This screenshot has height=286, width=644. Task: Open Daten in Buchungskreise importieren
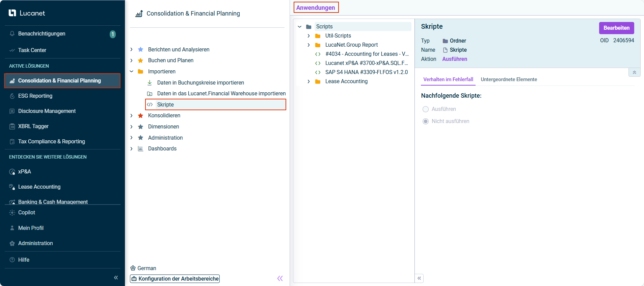click(x=200, y=83)
